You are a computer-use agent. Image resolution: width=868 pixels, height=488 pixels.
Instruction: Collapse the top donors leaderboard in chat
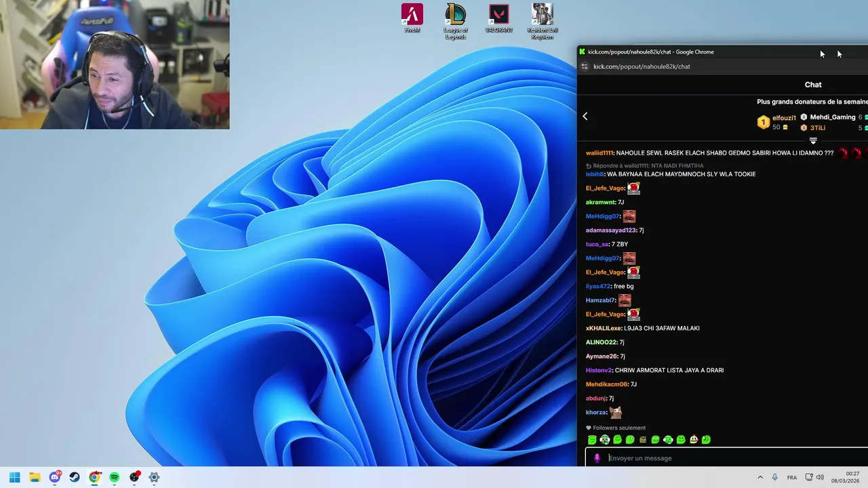click(x=813, y=140)
